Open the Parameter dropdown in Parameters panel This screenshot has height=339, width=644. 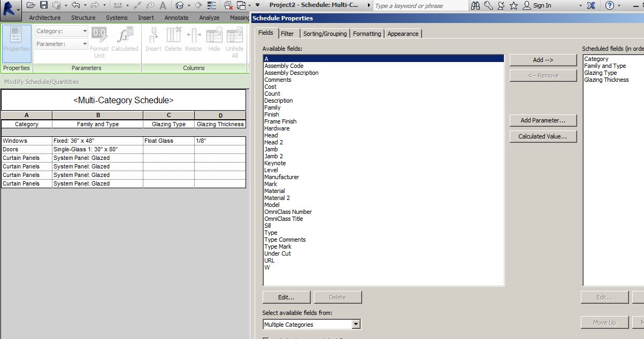coord(62,44)
